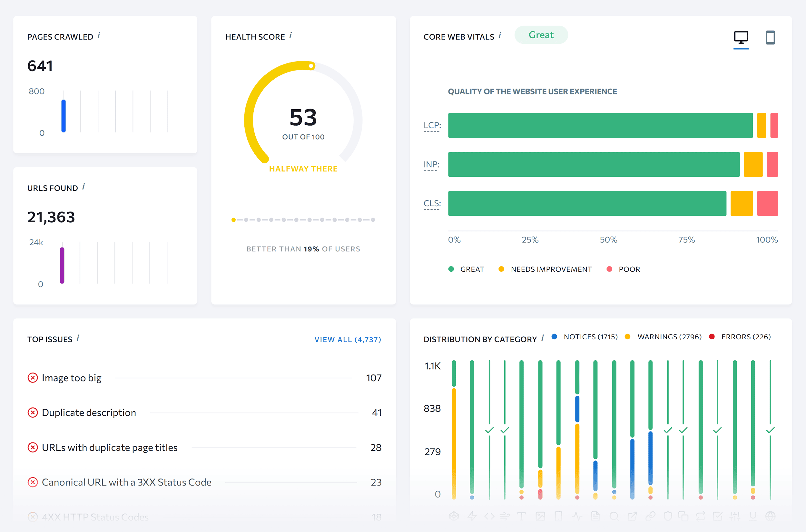806x532 pixels.
Task: Toggle the Warnings (2796) legend filter
Action: point(663,337)
